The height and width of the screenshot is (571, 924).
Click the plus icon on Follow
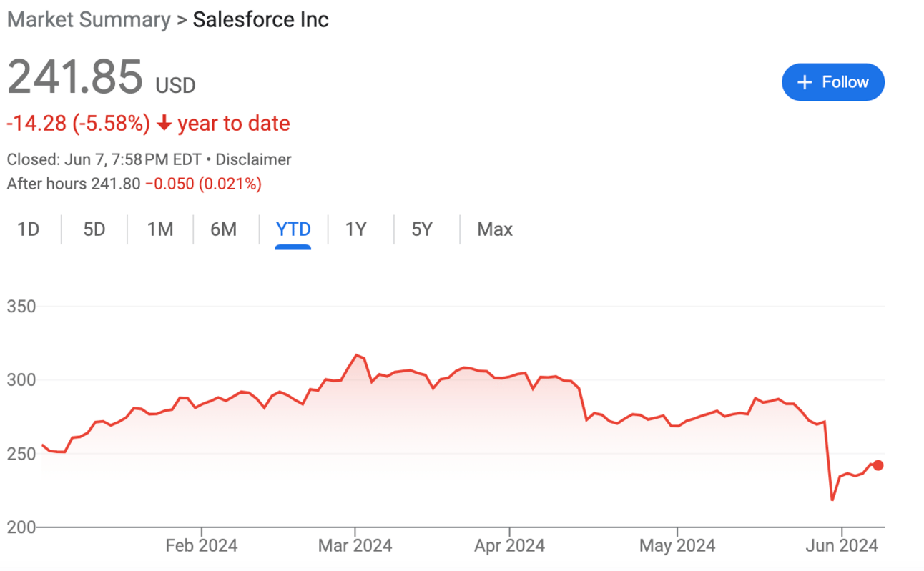click(805, 83)
